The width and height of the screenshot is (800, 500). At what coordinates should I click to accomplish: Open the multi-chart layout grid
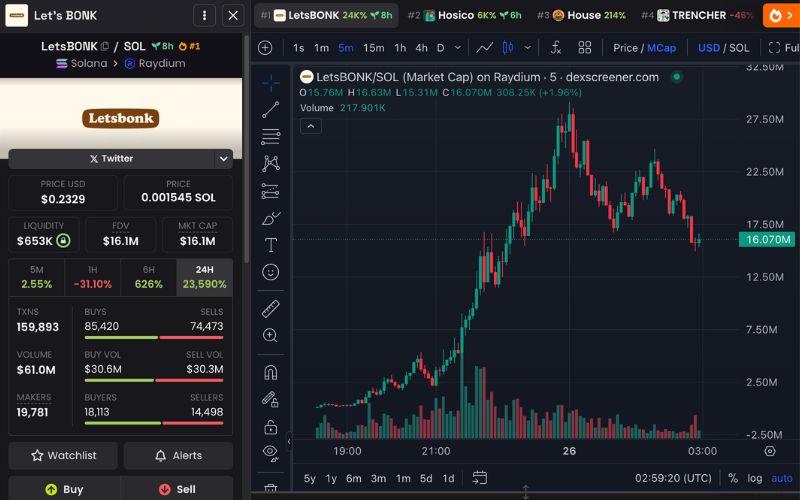[x=585, y=48]
